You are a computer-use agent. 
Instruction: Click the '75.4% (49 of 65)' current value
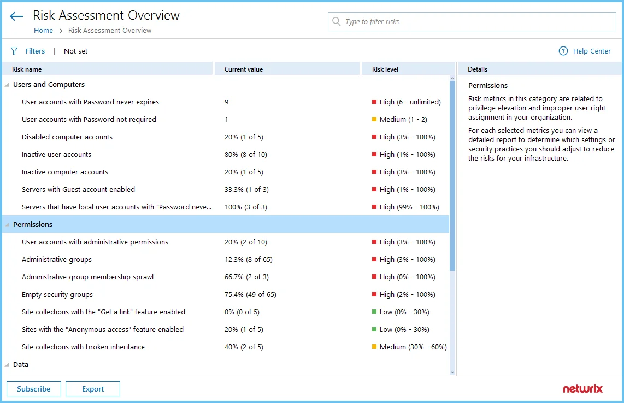click(250, 294)
